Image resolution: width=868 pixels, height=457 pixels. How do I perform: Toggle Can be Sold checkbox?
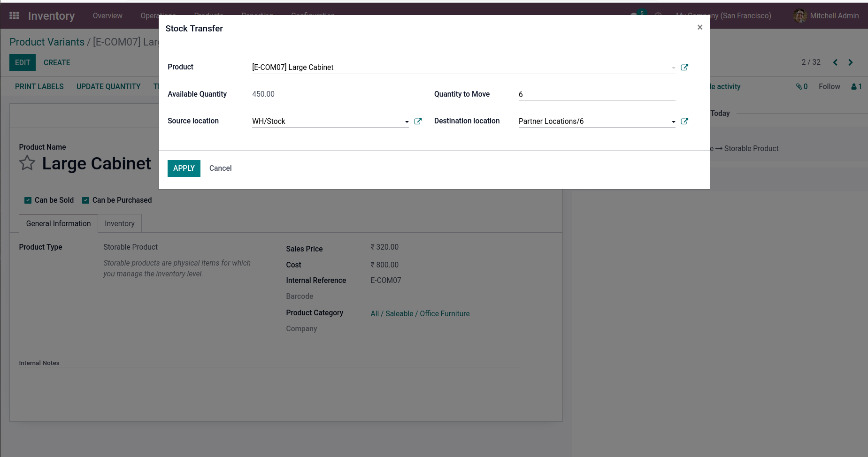[x=28, y=200]
